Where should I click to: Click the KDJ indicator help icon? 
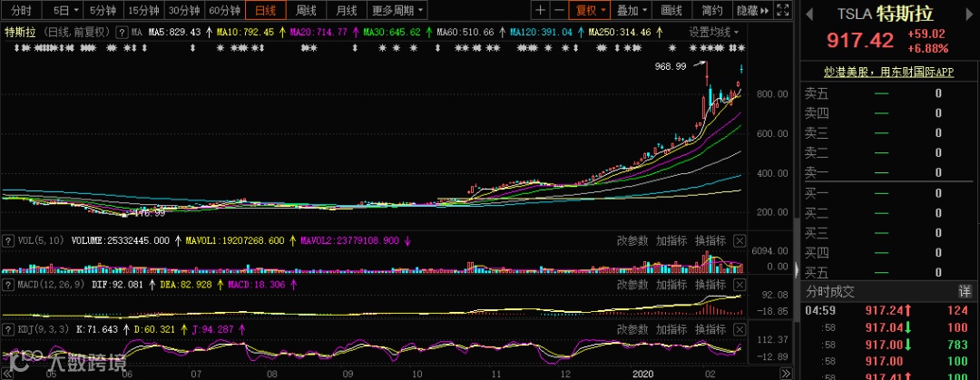pyautogui.click(x=8, y=328)
